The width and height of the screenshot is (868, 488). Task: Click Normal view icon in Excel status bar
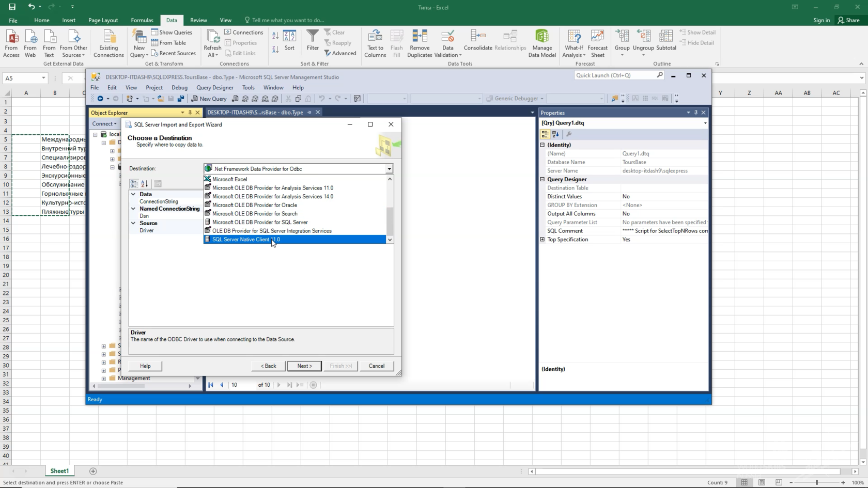745,482
